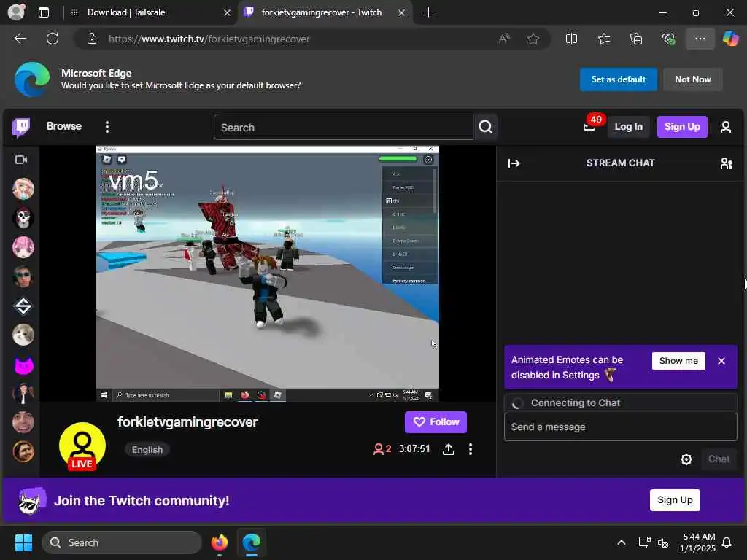Open channel more-options vertical dots
747x560 pixels.
pos(471,449)
